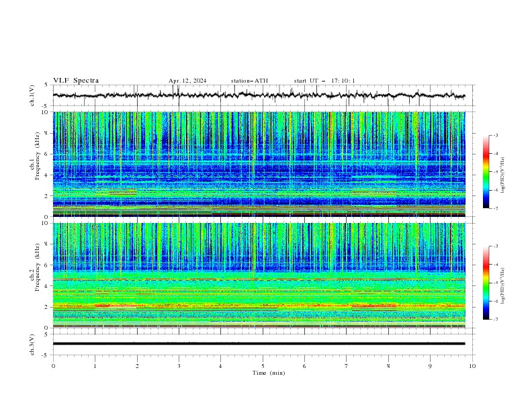
Task: Click the ch.2 spectrogram panel
Action: (259, 275)
